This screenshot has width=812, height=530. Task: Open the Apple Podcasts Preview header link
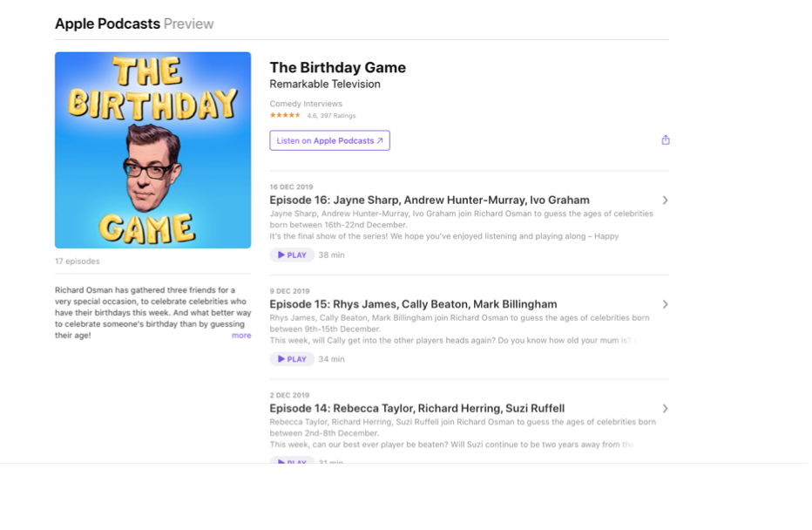click(134, 24)
